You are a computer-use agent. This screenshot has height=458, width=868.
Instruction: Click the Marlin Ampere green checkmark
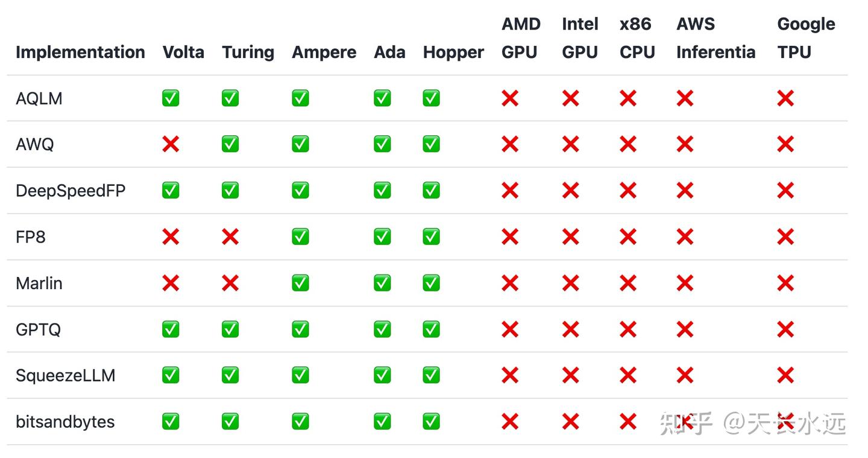(x=300, y=283)
